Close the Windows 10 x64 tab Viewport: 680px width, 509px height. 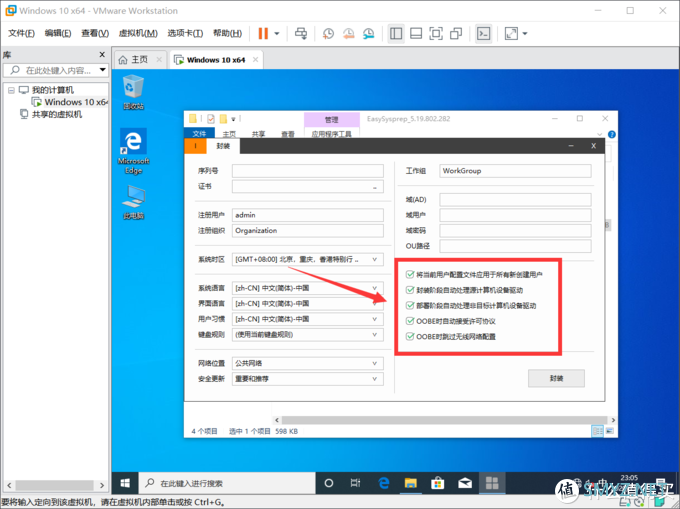(x=255, y=59)
